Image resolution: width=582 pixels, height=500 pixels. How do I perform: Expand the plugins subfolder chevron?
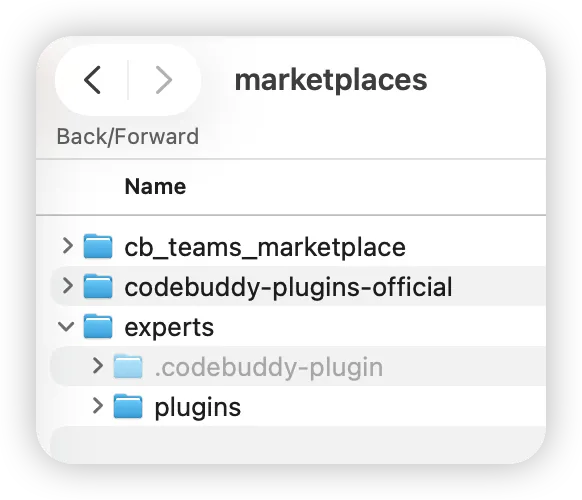coord(98,406)
